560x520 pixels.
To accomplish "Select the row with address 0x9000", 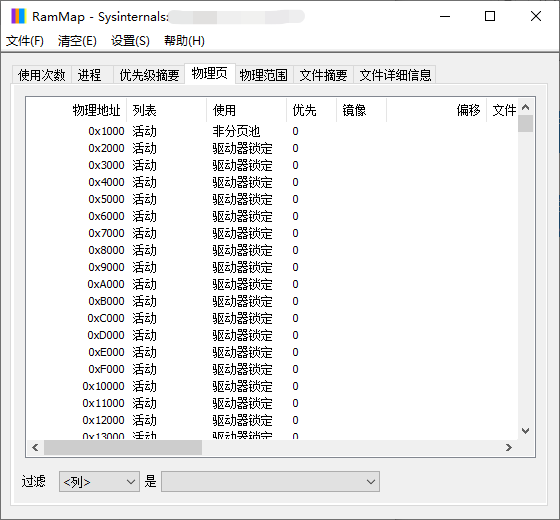I will pos(271,267).
